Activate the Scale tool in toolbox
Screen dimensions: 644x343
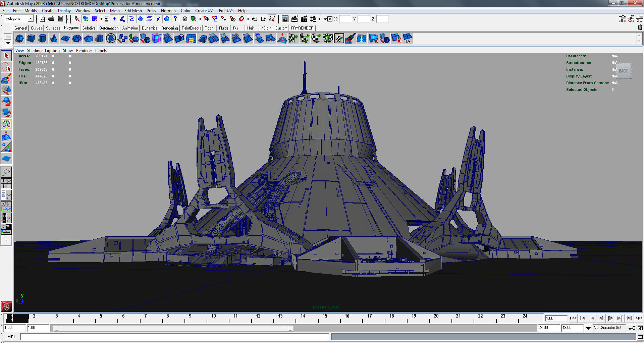[x=6, y=113]
